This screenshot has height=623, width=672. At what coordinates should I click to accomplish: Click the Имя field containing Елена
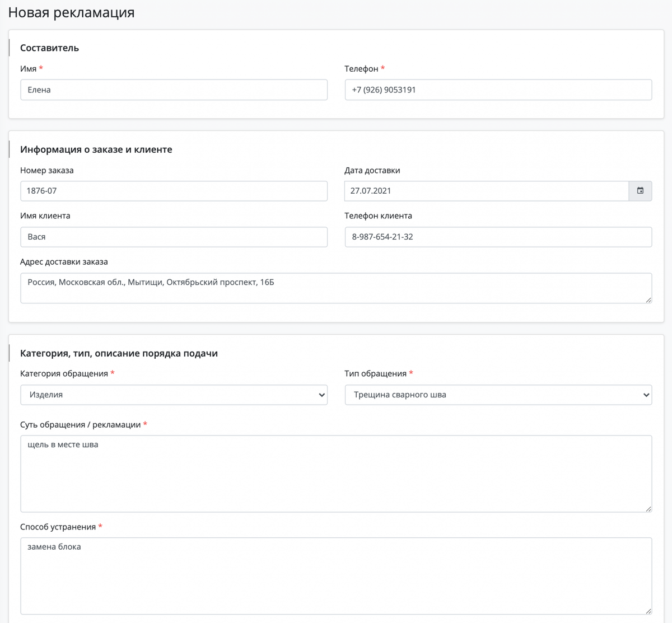tap(174, 90)
